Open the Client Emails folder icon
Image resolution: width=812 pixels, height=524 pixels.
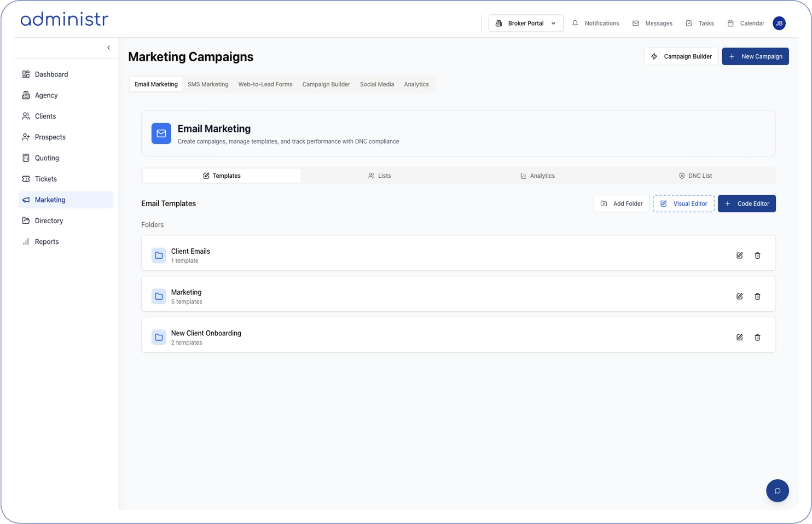tap(159, 255)
